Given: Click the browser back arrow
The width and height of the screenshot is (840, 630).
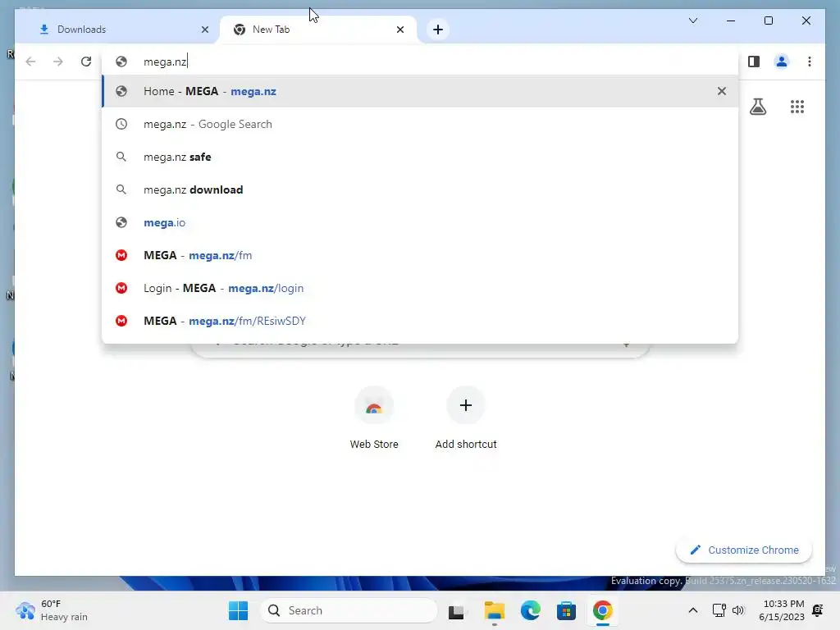Looking at the screenshot, I should click(30, 62).
